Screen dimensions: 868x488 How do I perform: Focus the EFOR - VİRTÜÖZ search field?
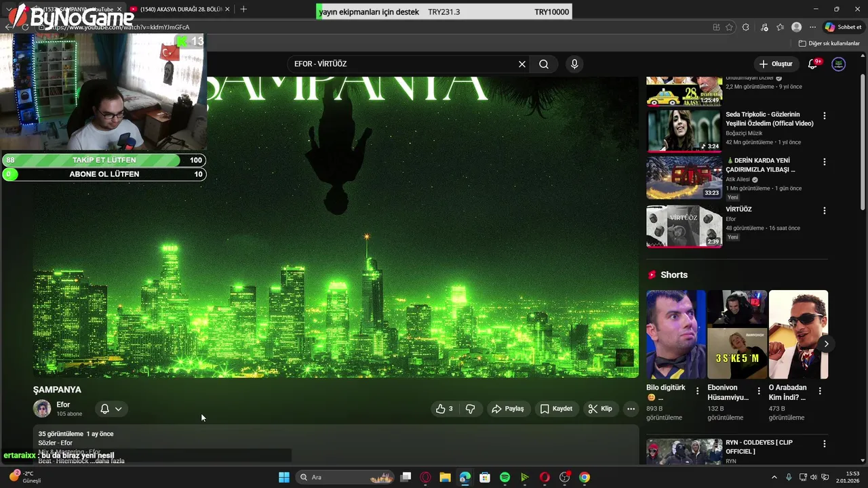pyautogui.click(x=403, y=64)
